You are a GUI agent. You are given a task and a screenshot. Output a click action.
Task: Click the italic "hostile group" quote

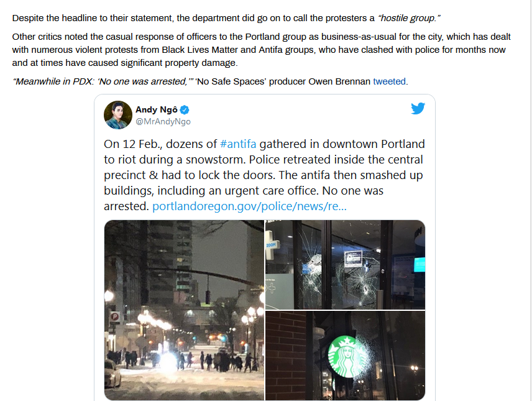409,18
